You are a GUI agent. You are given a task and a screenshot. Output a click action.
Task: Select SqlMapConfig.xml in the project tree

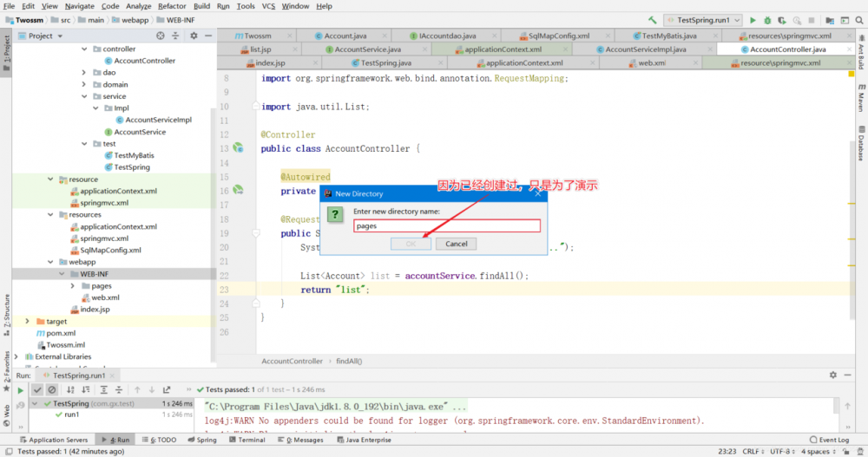coord(109,250)
